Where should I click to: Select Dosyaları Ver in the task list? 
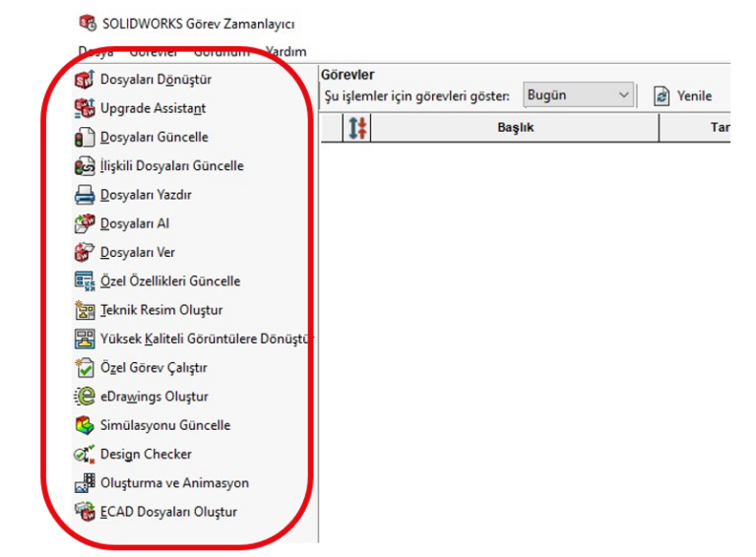[x=137, y=253]
